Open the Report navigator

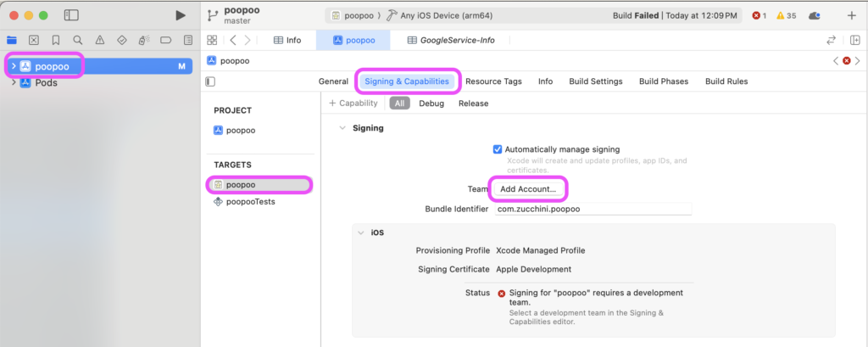tap(188, 40)
